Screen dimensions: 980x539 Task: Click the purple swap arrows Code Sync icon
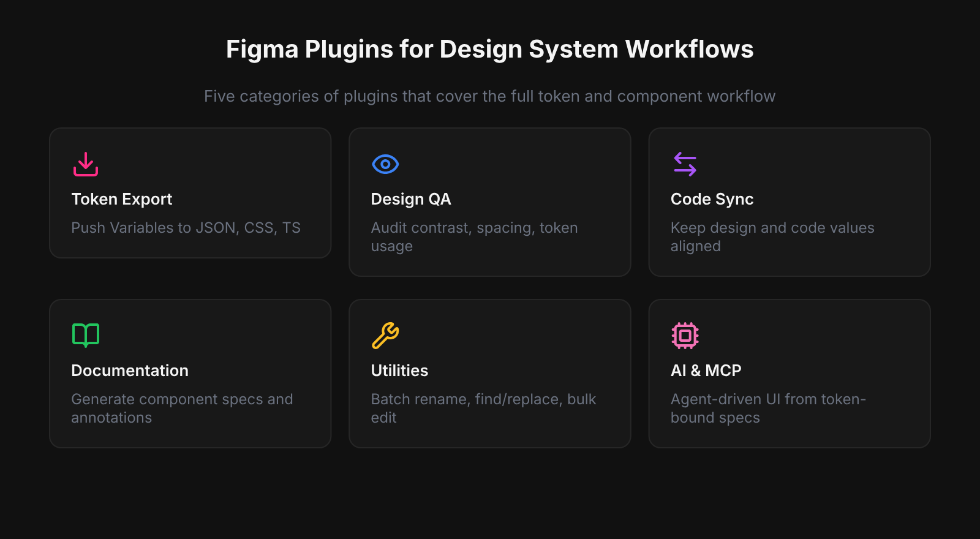pos(685,164)
